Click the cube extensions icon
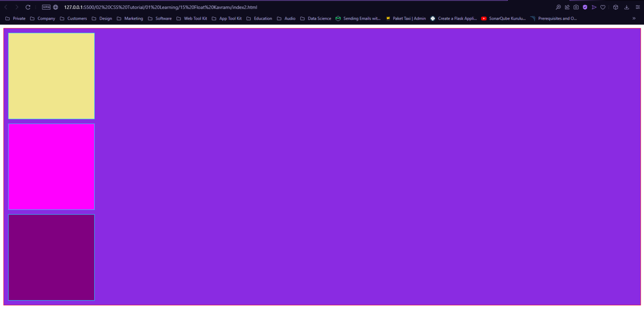 tap(615, 7)
